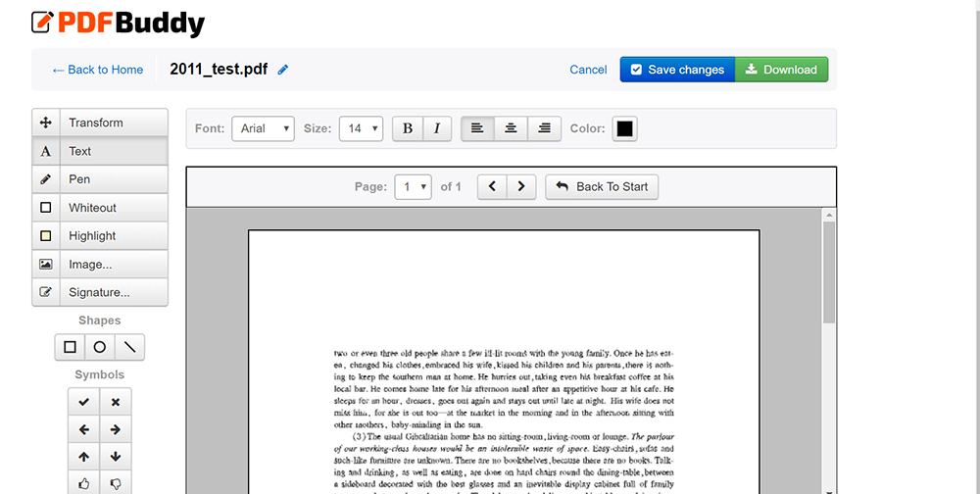
Task: Choose the Whiteout tool from sidebar
Action: [100, 208]
